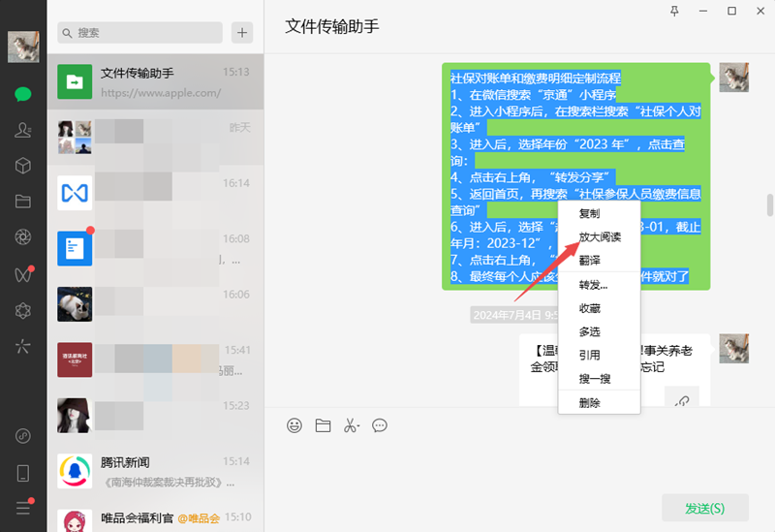Click the screenshot scissors icon
Image resolution: width=775 pixels, height=532 pixels.
[x=352, y=425]
